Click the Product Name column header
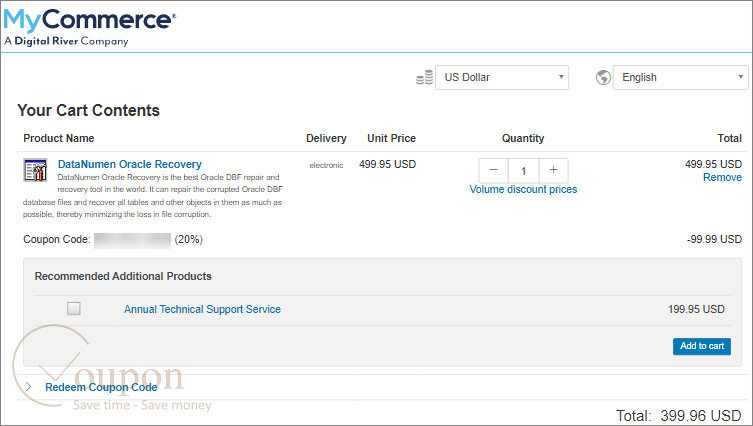Screen dimensions: 753x426 [59, 138]
